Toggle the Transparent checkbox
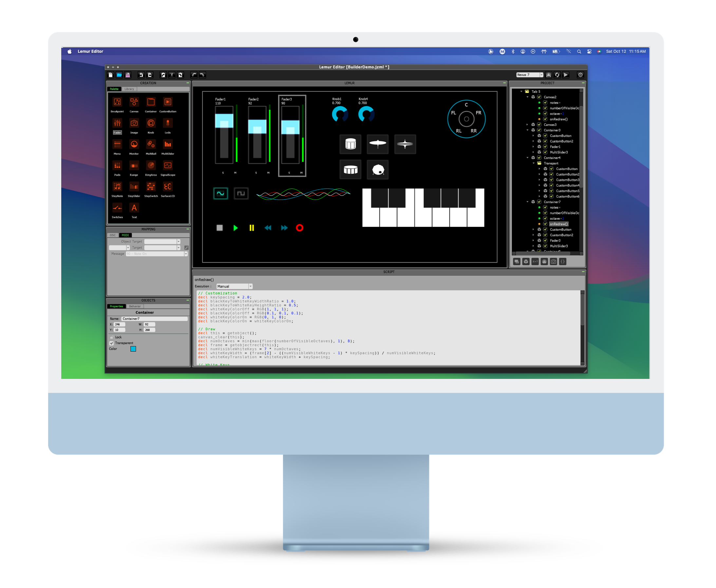716x588 pixels. pos(111,343)
